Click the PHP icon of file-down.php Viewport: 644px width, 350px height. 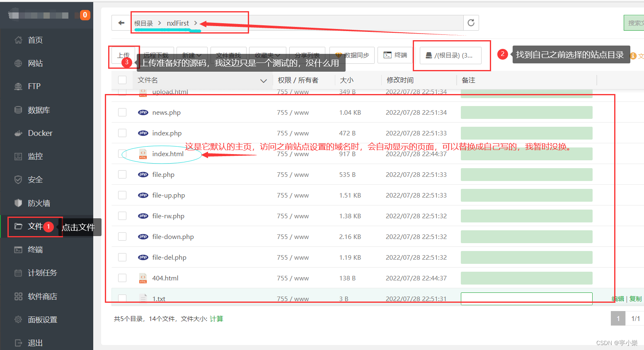(x=143, y=237)
